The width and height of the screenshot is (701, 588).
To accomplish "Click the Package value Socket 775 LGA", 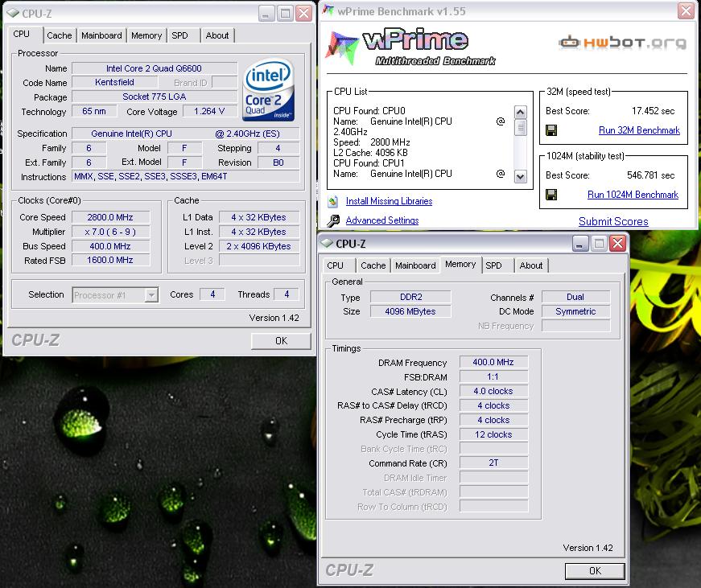I will (x=155, y=97).
